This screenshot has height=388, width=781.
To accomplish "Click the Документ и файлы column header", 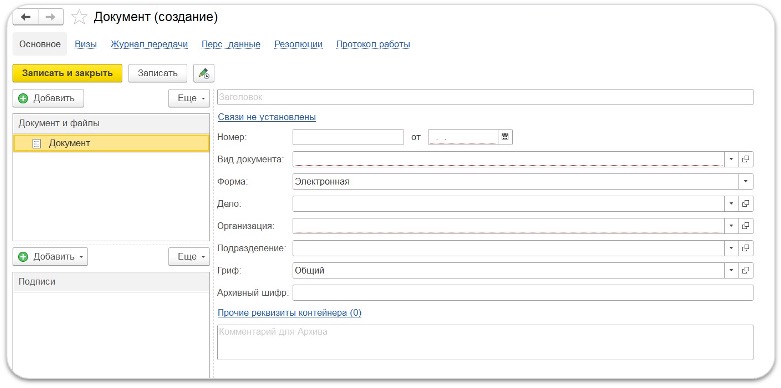I will (111, 123).
